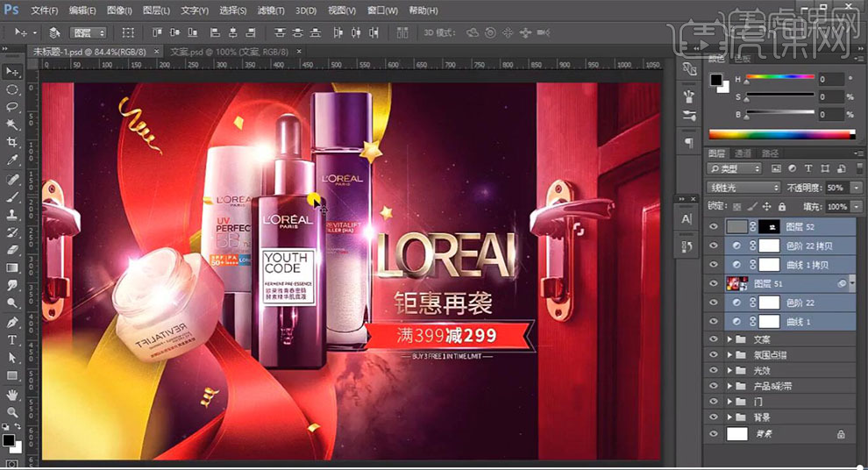Image resolution: width=868 pixels, height=470 pixels.
Task: Select the Move tool in the toolbox
Action: tap(11, 71)
